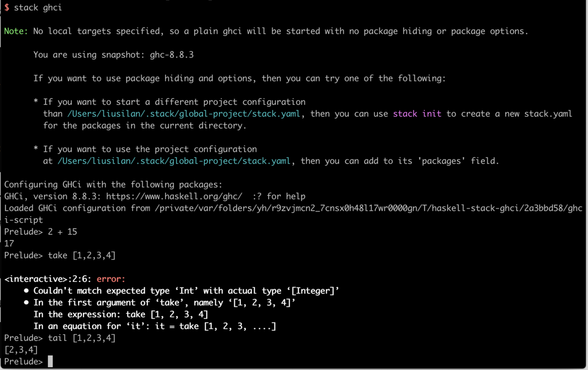Click the second global-project/stack.yaml path
Viewport: 588px width, 370px height.
pyautogui.click(x=174, y=161)
